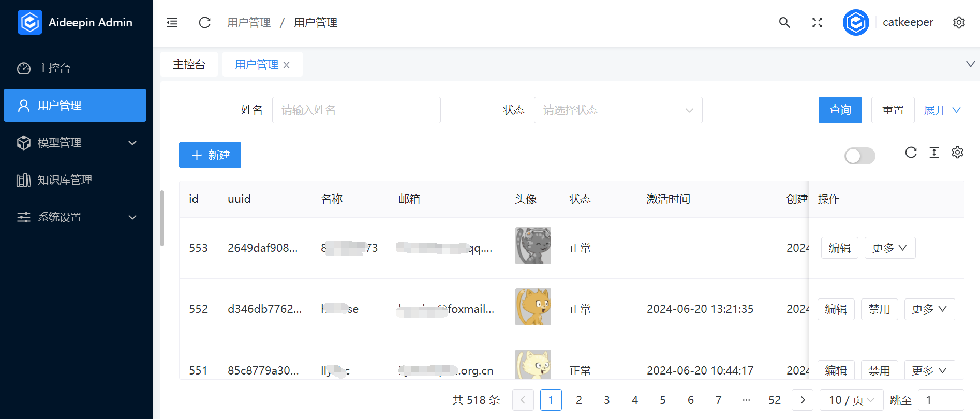This screenshot has width=980, height=419.
Task: Open the 状态 select dropdown
Action: (x=618, y=110)
